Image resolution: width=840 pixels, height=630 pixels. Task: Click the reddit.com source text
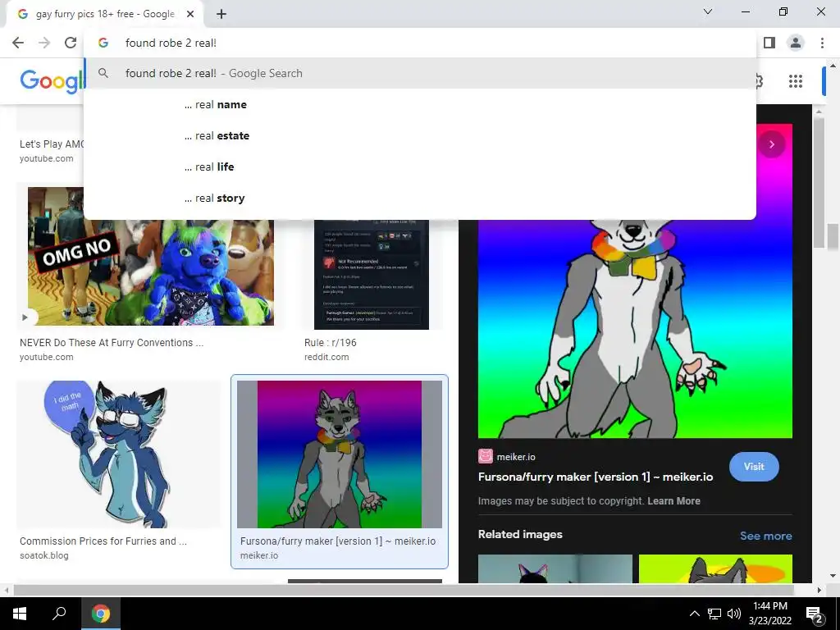(326, 357)
